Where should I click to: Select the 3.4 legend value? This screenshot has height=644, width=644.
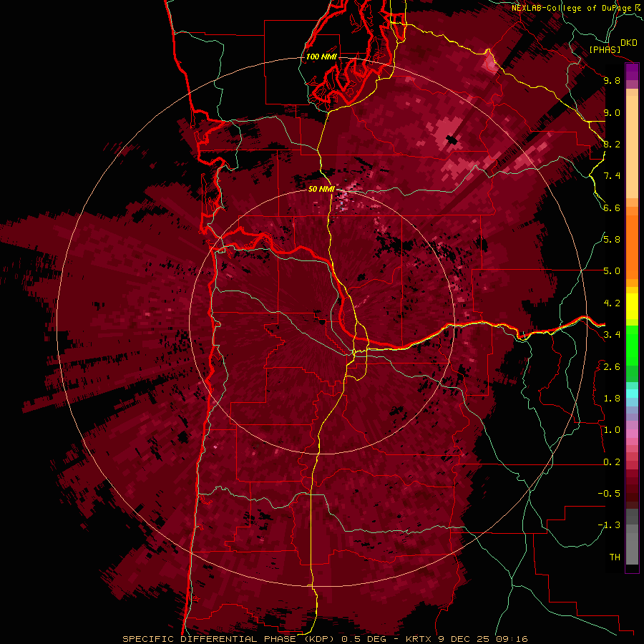612,335
